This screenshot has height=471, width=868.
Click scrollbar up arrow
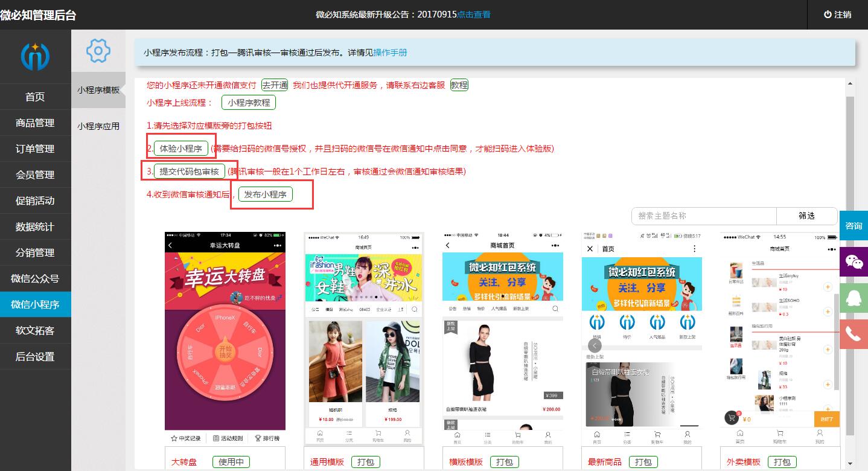850,83
